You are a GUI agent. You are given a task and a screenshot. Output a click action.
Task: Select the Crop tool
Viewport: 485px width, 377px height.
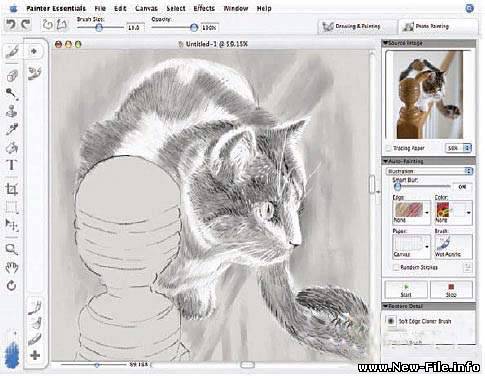click(12, 189)
